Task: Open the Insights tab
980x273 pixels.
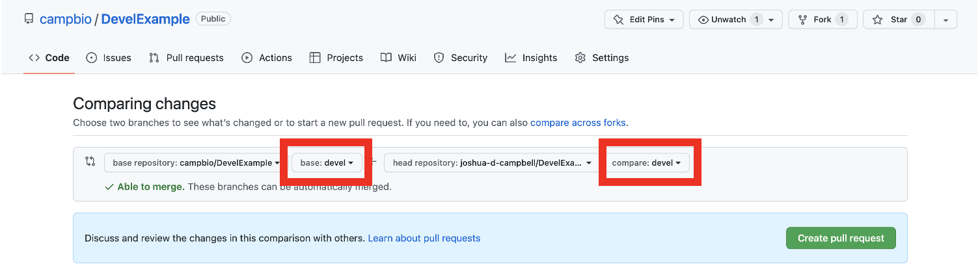Action: 531,58
